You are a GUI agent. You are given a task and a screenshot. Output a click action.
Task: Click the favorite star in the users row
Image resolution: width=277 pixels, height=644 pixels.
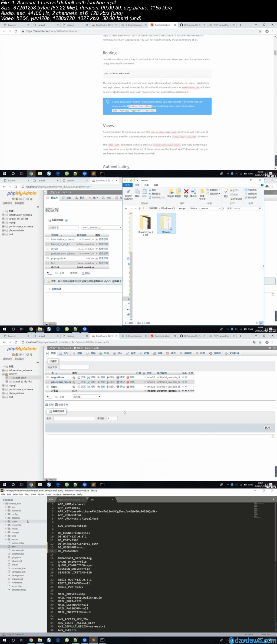[x=74, y=387]
